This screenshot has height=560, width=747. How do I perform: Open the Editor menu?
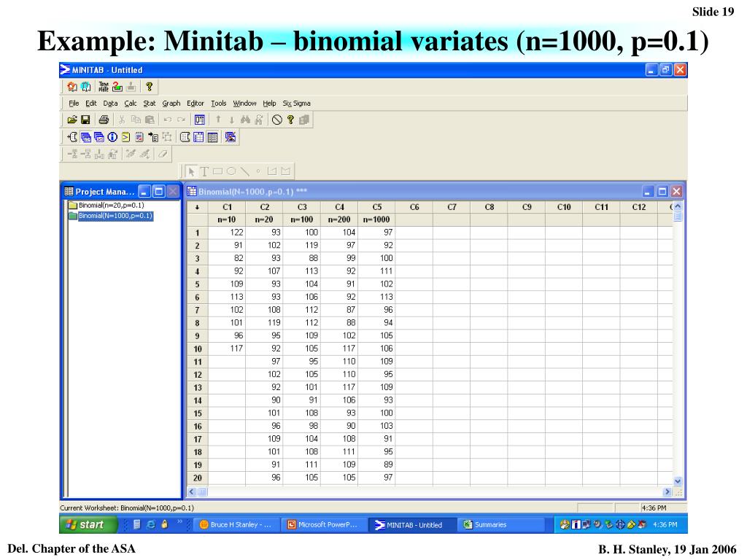coord(196,104)
